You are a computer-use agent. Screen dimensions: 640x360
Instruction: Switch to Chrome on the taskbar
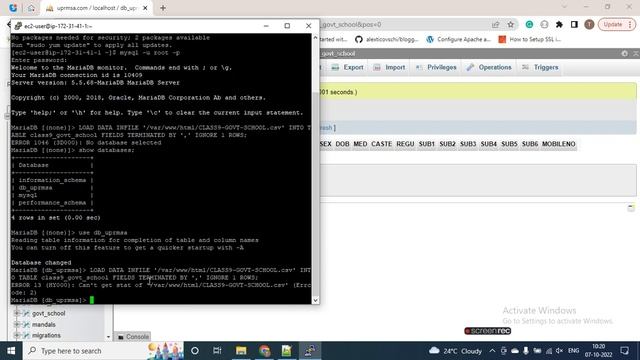click(x=264, y=351)
